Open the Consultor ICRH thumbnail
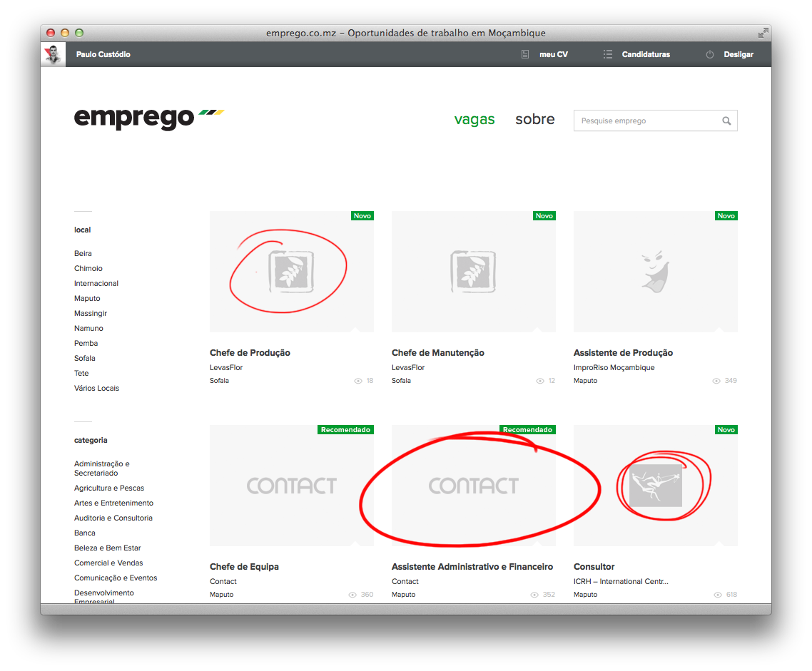 656,486
